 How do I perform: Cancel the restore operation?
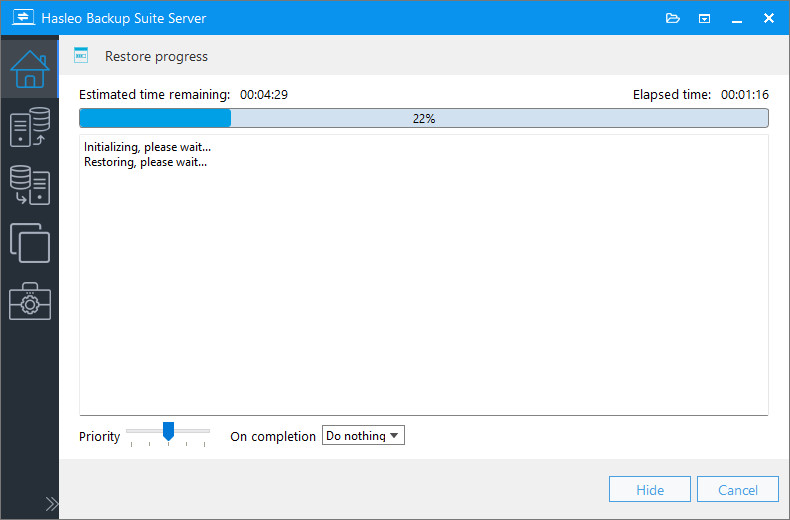(738, 489)
